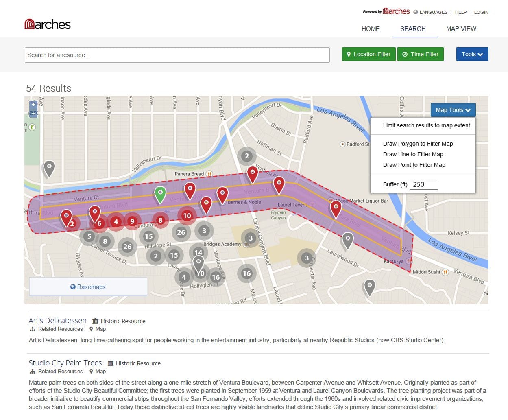
Task: Toggle Limit search results to map extent
Action: tap(426, 125)
